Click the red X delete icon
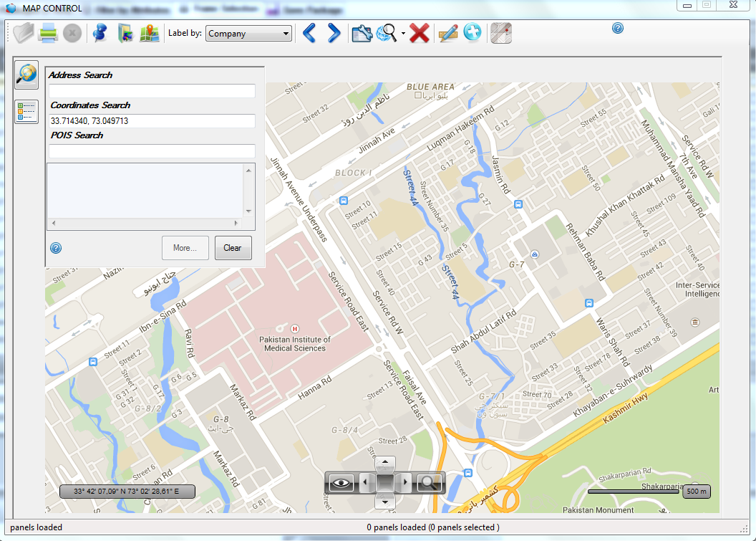The width and height of the screenshot is (756, 541). click(x=420, y=33)
